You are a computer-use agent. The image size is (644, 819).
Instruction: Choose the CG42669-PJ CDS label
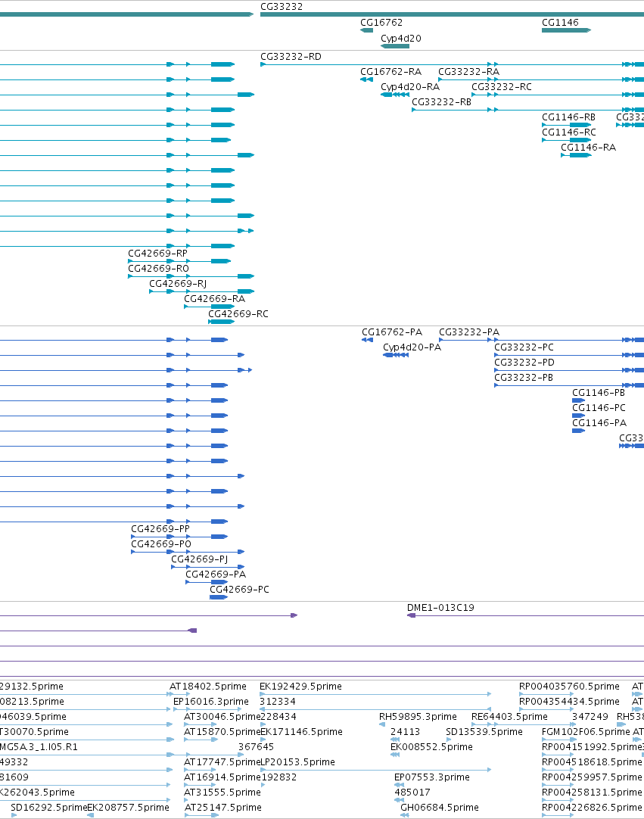(x=200, y=560)
